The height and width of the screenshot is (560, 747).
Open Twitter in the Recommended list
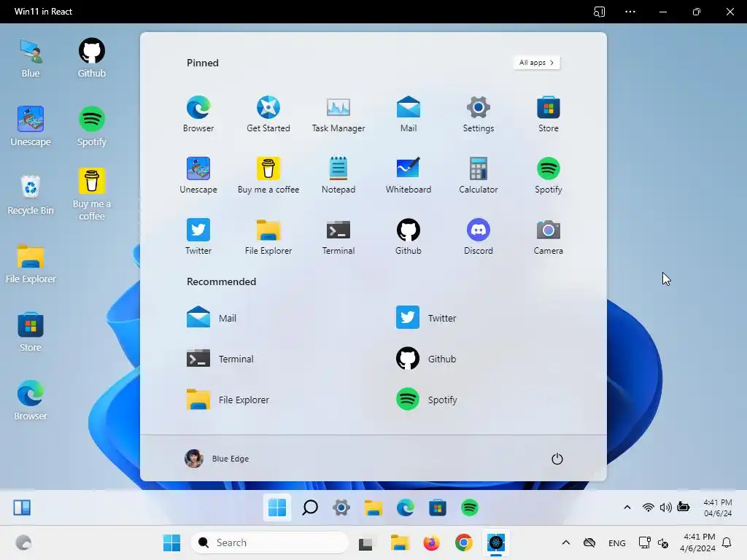(x=426, y=318)
